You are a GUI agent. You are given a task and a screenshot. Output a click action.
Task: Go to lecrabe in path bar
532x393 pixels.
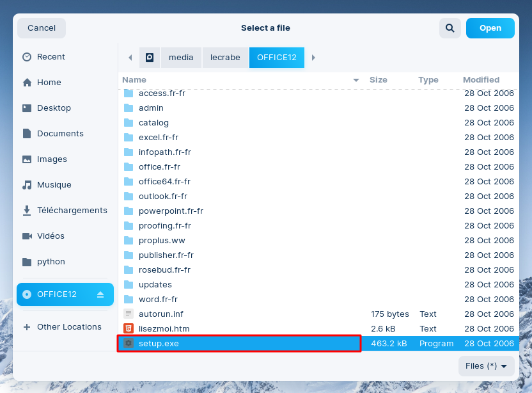click(x=225, y=58)
